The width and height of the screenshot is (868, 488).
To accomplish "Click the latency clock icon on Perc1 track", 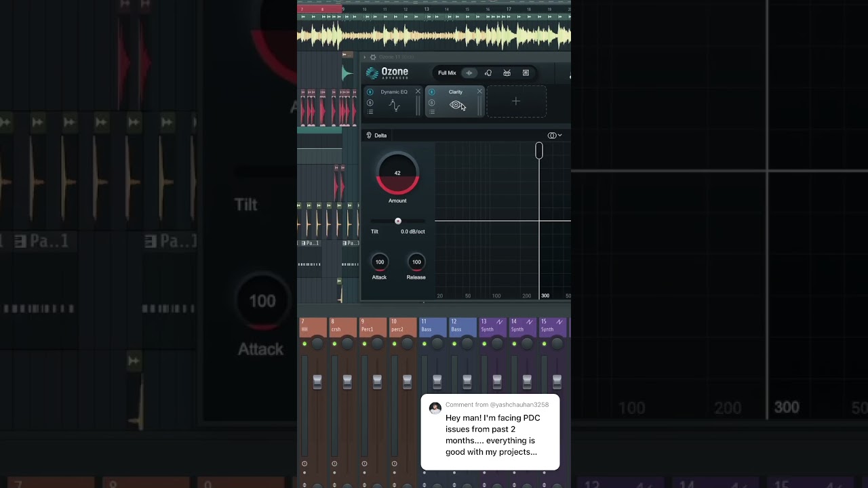I will 364,464.
